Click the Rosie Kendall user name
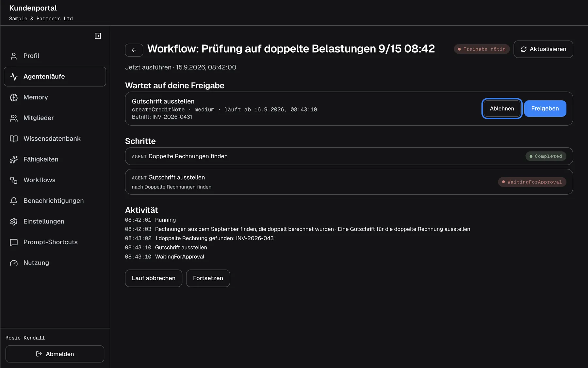 pos(25,338)
